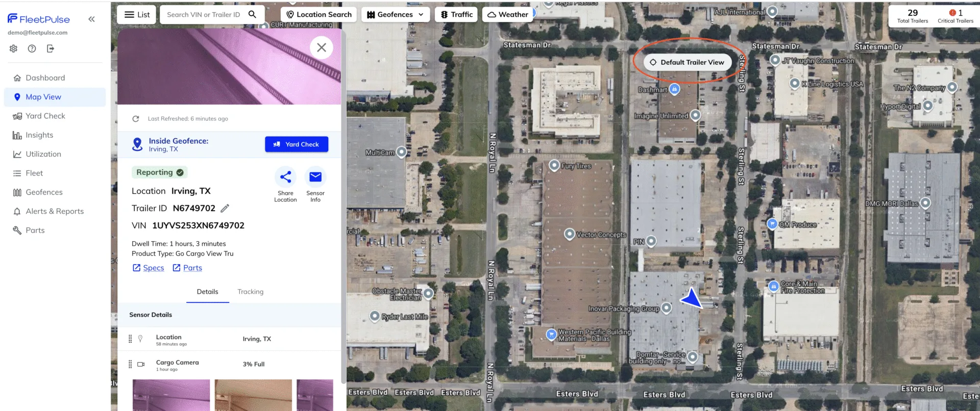Screen dimensions: 980x411
Task: Toggle the Traffic map layer
Action: (x=456, y=14)
